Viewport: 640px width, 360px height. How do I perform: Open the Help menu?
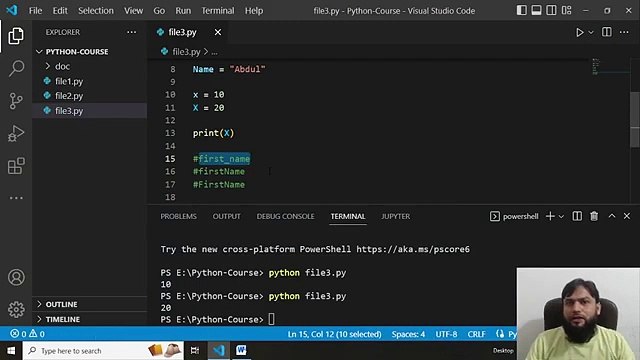254,11
